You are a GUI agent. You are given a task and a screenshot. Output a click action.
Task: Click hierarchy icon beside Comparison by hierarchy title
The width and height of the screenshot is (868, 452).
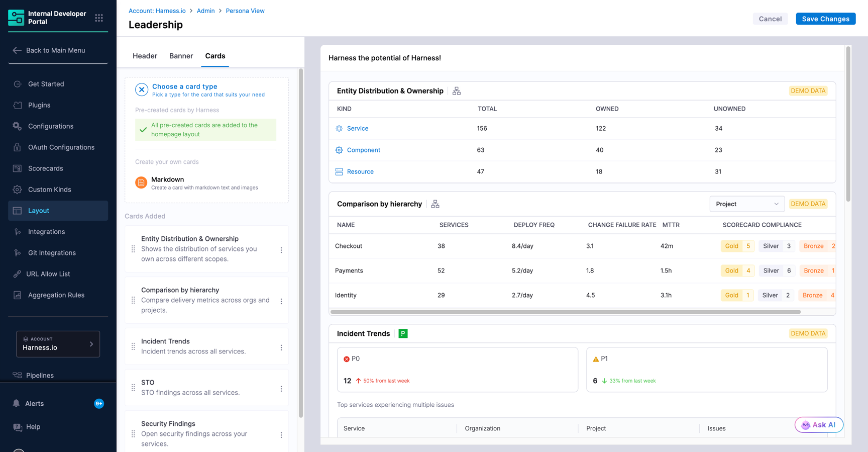[x=435, y=204]
